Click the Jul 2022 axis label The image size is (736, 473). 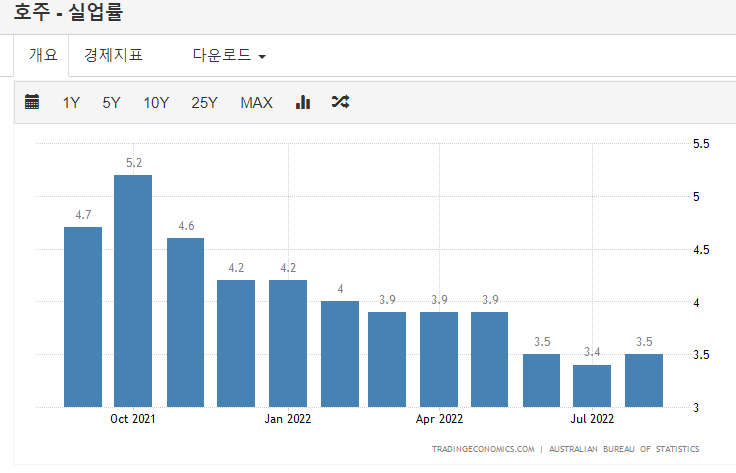(x=592, y=419)
